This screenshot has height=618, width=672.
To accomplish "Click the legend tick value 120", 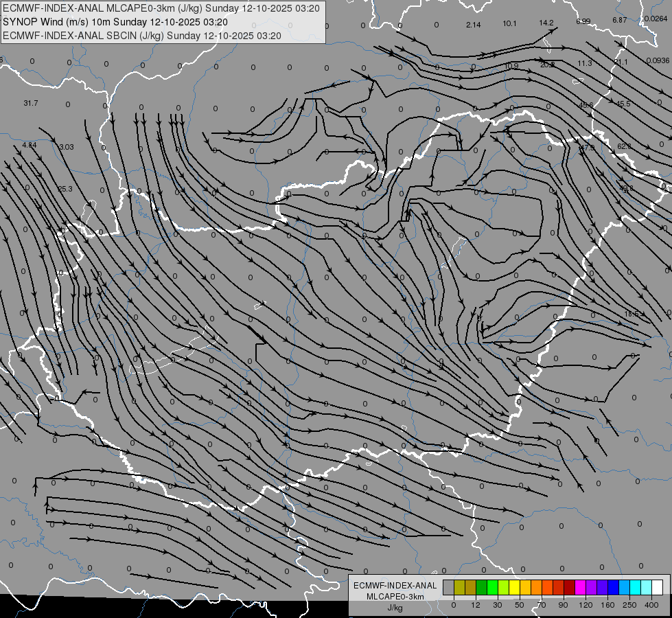I will [586, 605].
